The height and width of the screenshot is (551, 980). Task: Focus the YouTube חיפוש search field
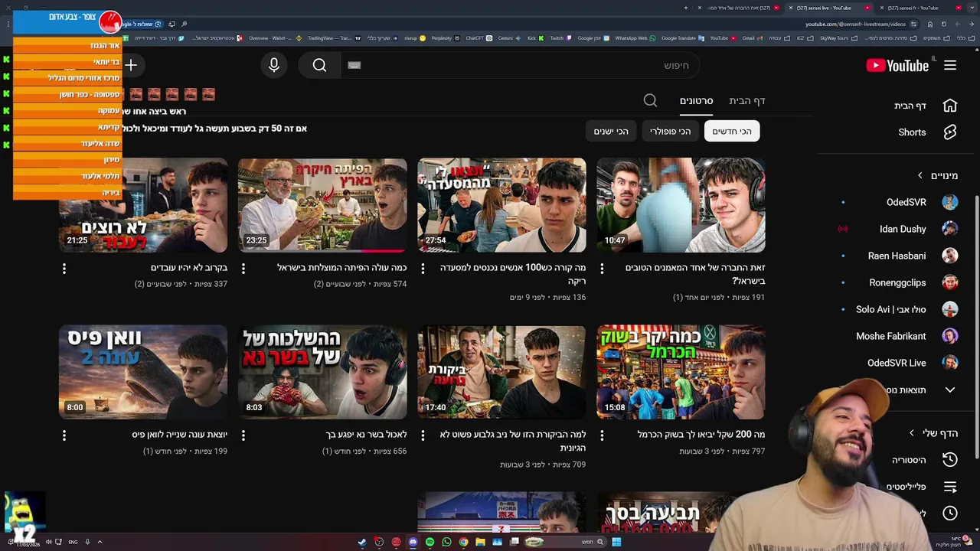tap(521, 66)
